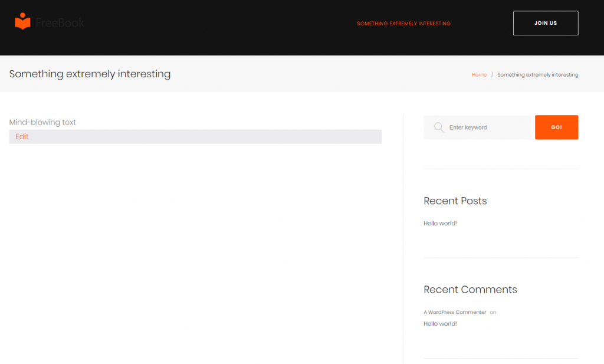Click the A WordPress Commenter link
This screenshot has width=604, height=364.
click(x=454, y=312)
